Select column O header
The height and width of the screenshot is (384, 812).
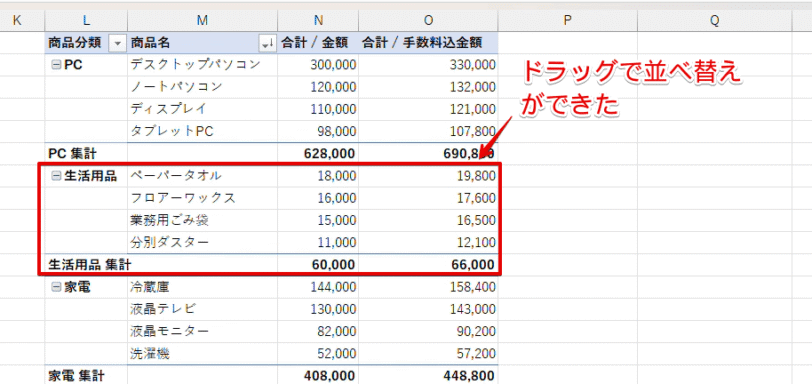[x=428, y=20]
